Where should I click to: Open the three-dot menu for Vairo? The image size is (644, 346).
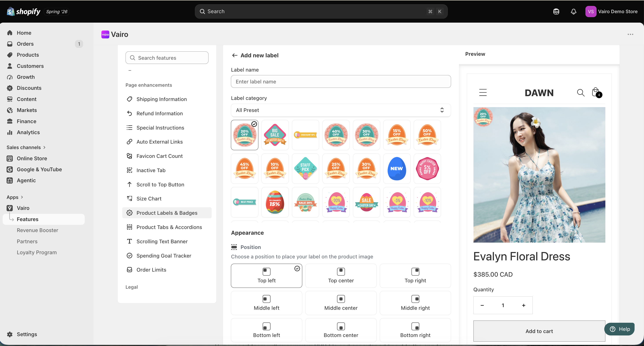pyautogui.click(x=630, y=34)
